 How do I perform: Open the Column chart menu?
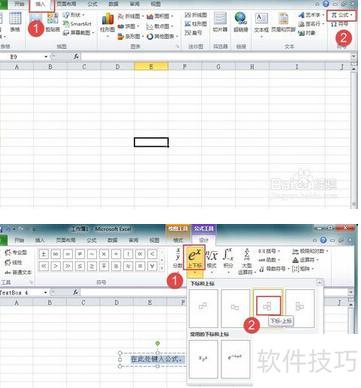point(108,24)
